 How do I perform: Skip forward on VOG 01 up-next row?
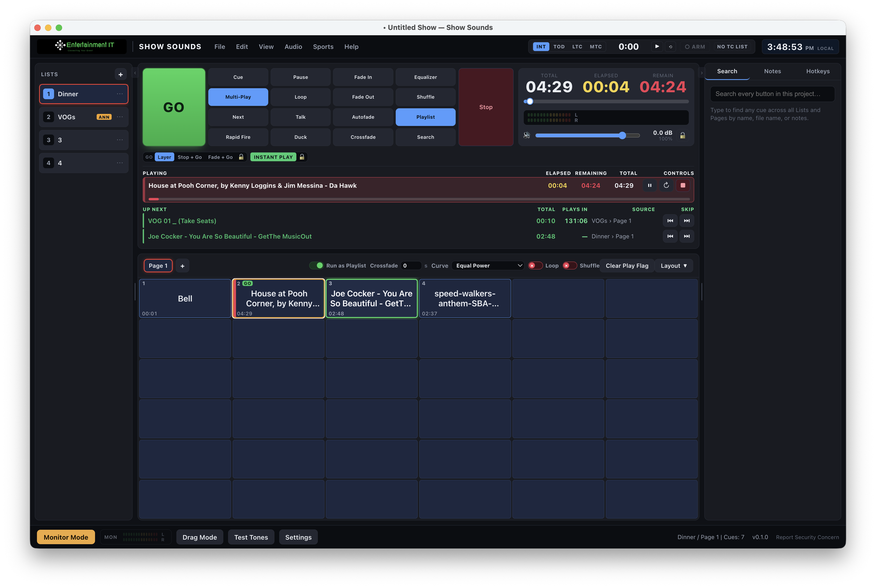(x=686, y=221)
